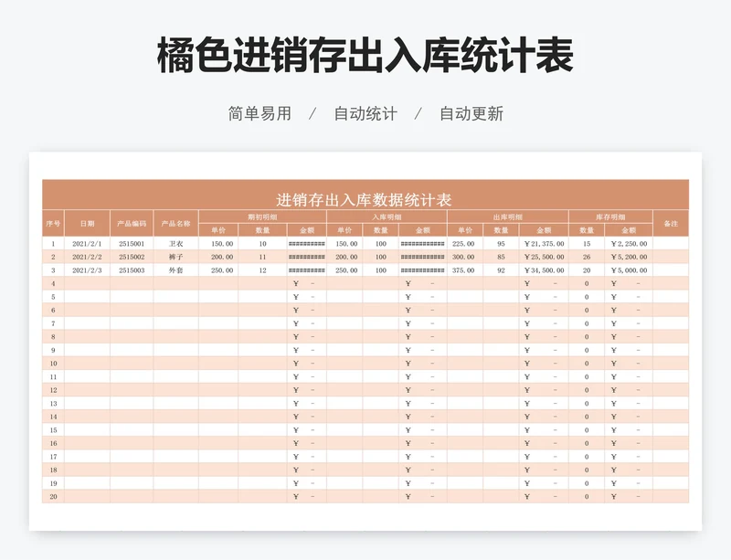Click the 出库明细 group header
Viewport: 731px width, 560px height.
tap(508, 217)
